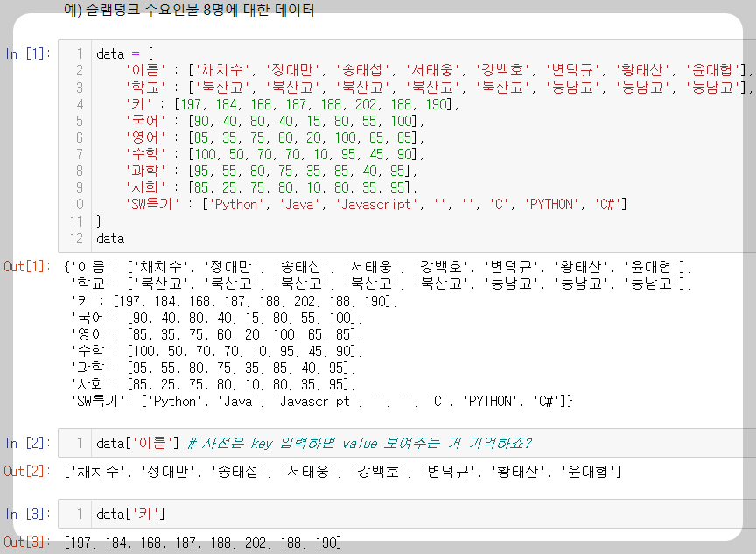Click '능남고' string last in code line 3

point(712,88)
